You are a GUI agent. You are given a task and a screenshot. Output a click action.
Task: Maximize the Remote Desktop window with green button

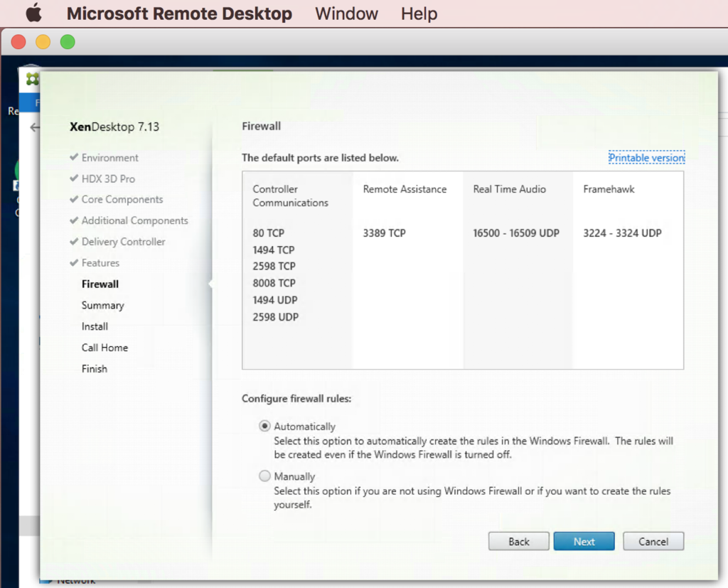click(68, 42)
